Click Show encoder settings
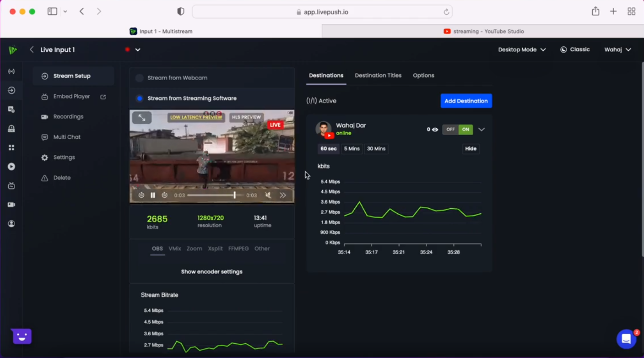Viewport: 644px width, 358px height. (212, 272)
